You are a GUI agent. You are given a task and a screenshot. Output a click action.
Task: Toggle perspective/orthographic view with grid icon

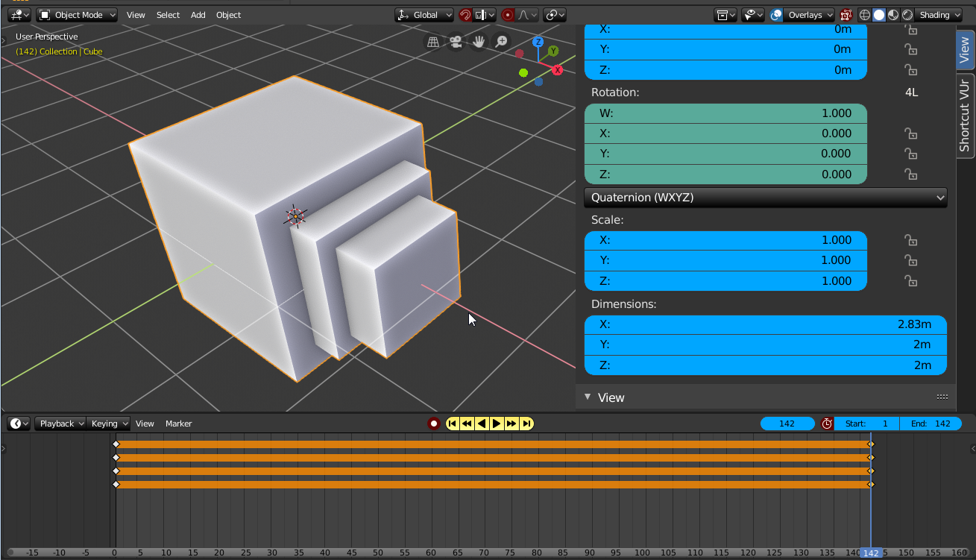tap(432, 42)
